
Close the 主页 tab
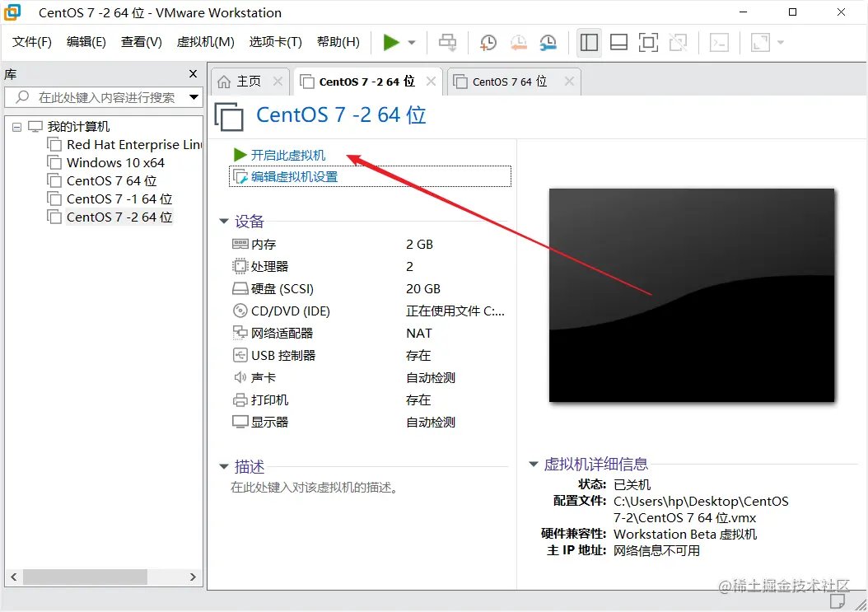coord(278,82)
